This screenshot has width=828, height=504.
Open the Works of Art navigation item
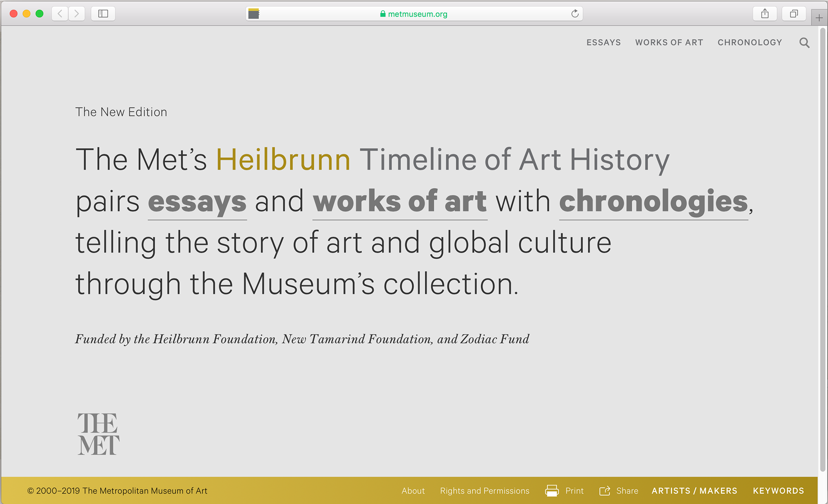point(669,43)
